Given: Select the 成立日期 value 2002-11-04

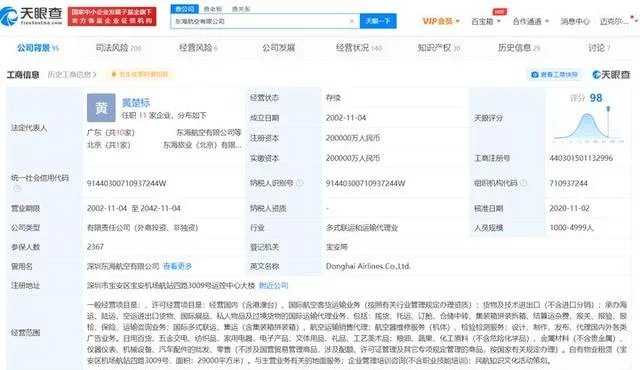Looking at the screenshot, I should click(x=346, y=118).
